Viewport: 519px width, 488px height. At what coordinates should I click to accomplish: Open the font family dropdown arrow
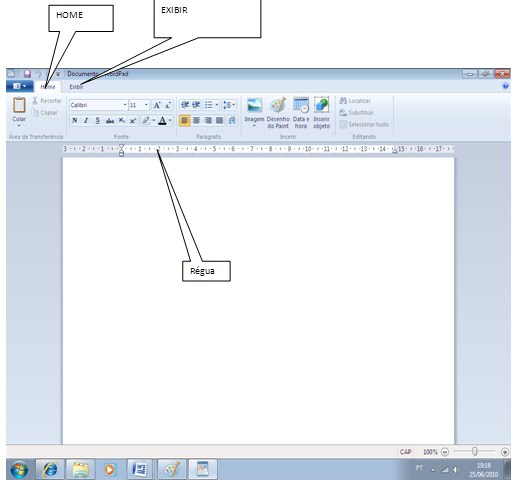[125, 105]
